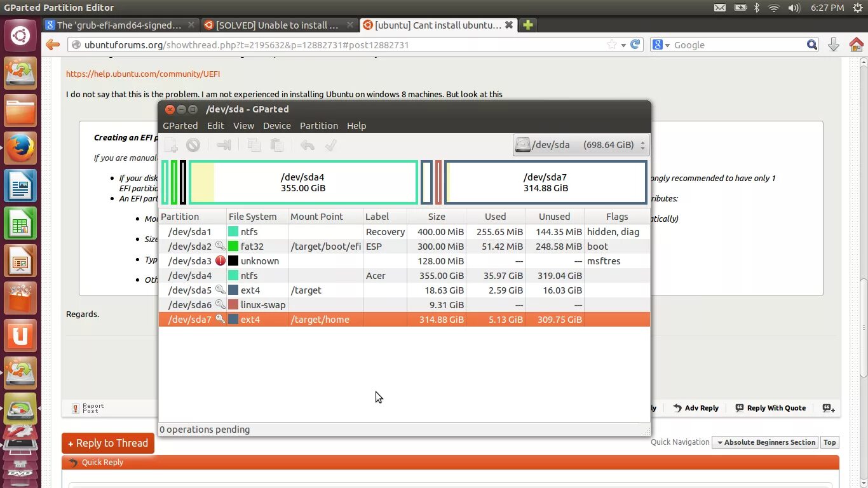Click Google search magnifier icon
868x488 pixels.
pos(812,44)
